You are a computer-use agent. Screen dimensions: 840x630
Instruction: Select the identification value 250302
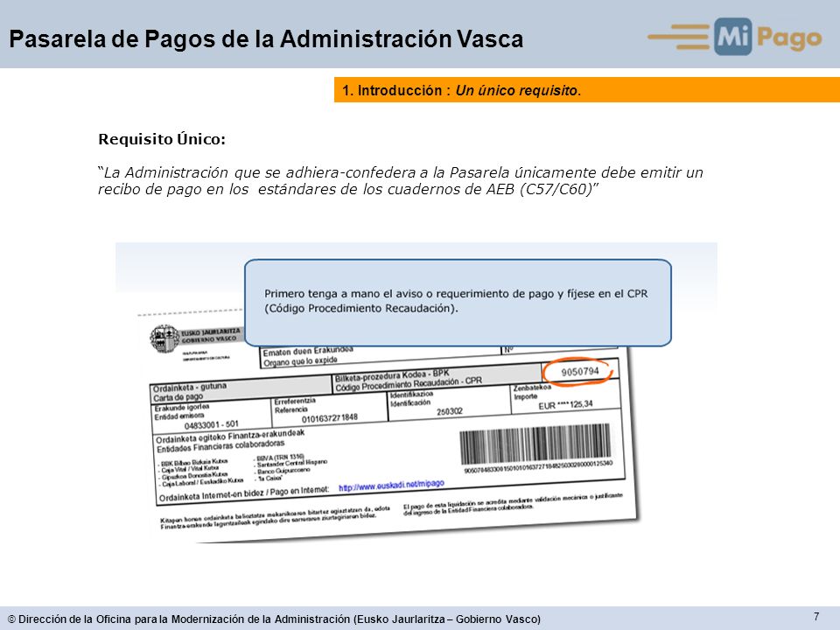(x=450, y=411)
